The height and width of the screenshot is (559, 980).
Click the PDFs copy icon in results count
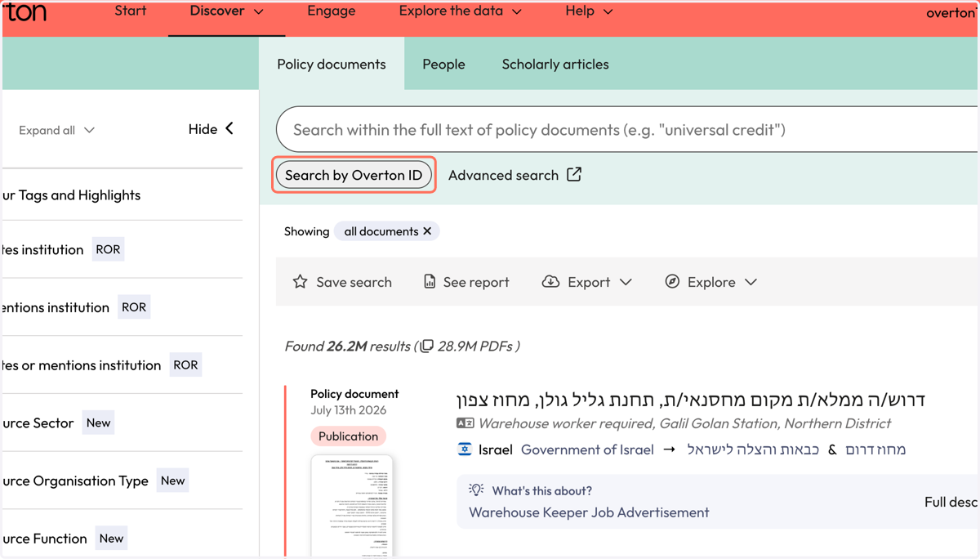coord(426,347)
